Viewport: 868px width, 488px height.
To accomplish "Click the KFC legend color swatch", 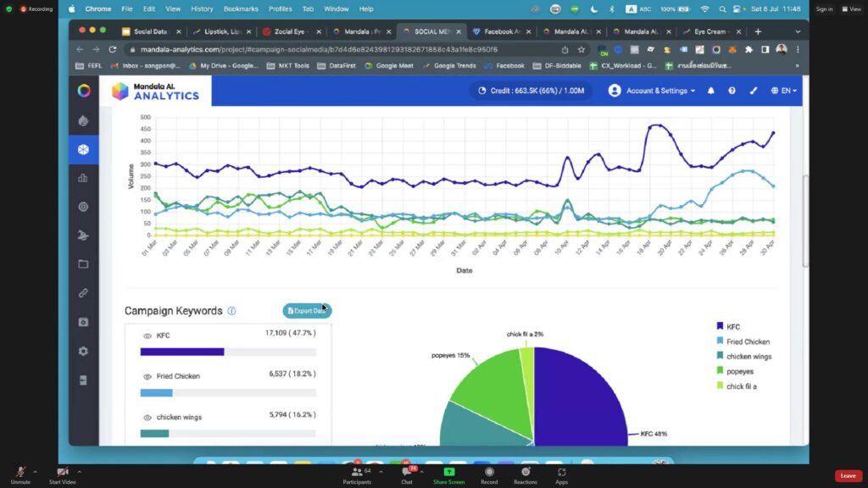I will 720,326.
